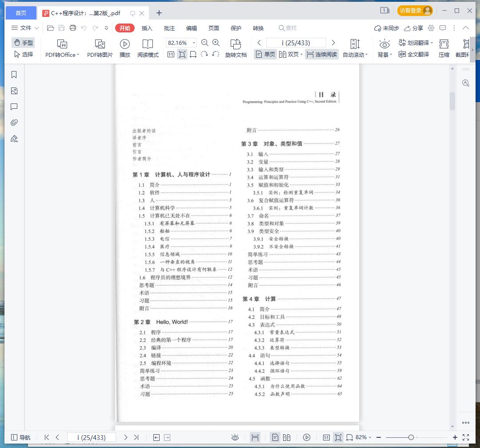Toggle two-page view in status bar

[287, 437]
